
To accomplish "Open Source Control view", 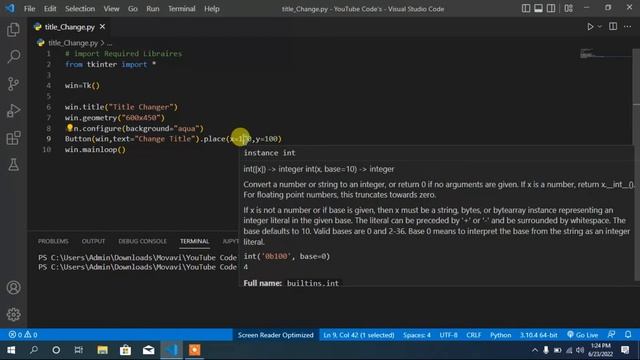I will click(x=13, y=84).
